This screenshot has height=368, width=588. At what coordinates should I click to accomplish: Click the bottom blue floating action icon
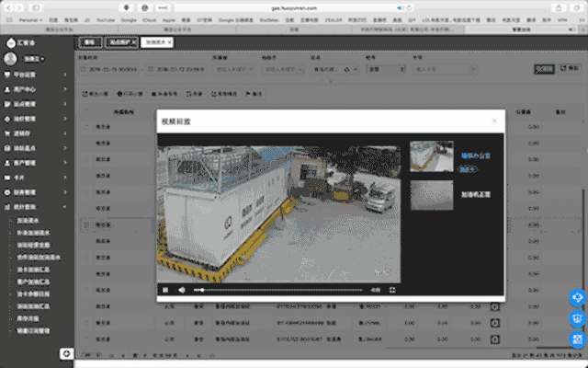point(578,339)
